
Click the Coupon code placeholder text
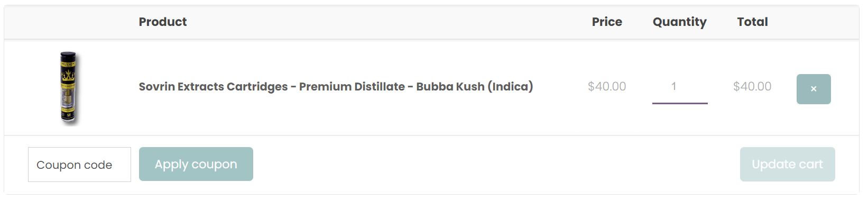click(74, 165)
